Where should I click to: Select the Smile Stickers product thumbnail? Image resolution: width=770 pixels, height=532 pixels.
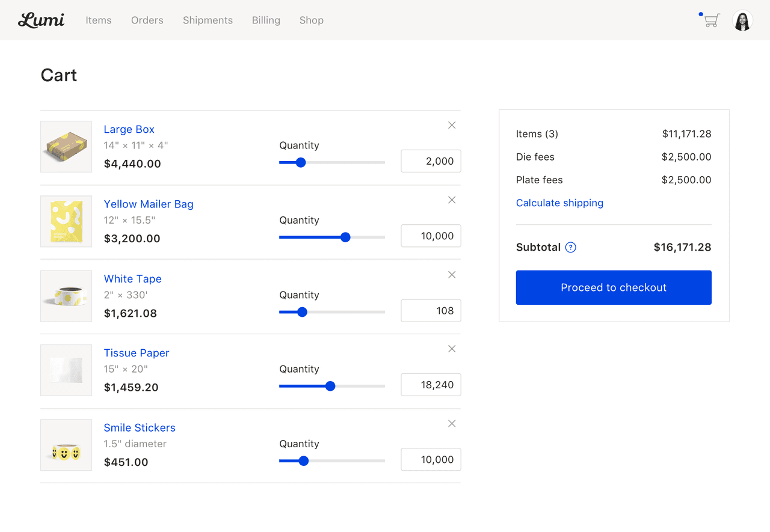pos(66,445)
